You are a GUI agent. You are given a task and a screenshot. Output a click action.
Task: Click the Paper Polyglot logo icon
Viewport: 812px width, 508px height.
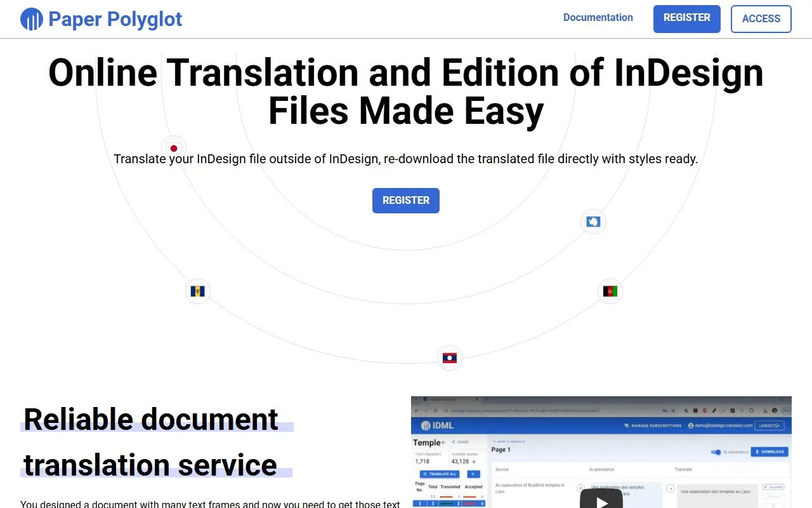point(32,19)
